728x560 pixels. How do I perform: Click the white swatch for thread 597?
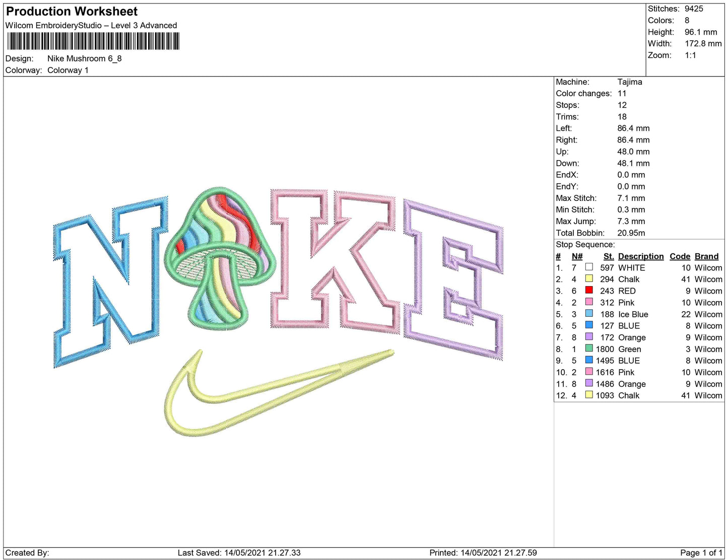[588, 267]
